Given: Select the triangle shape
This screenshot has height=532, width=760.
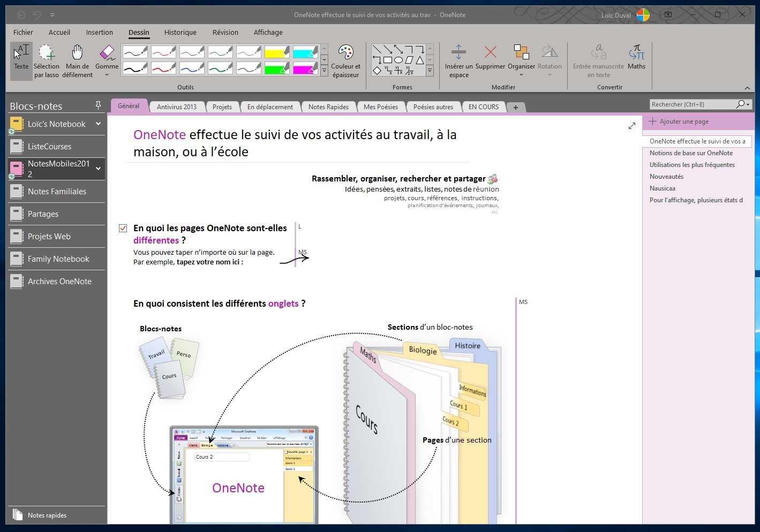Looking at the screenshot, I should click(420, 60).
